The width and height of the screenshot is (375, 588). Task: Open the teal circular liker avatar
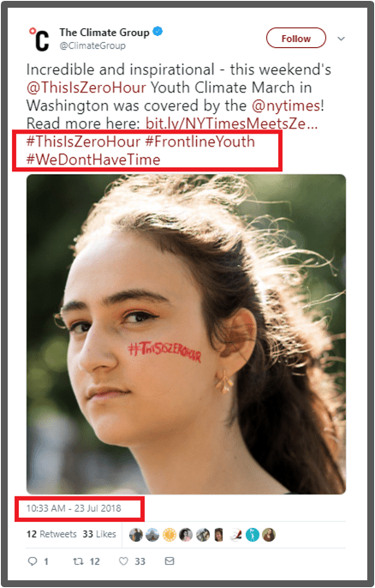[252, 535]
